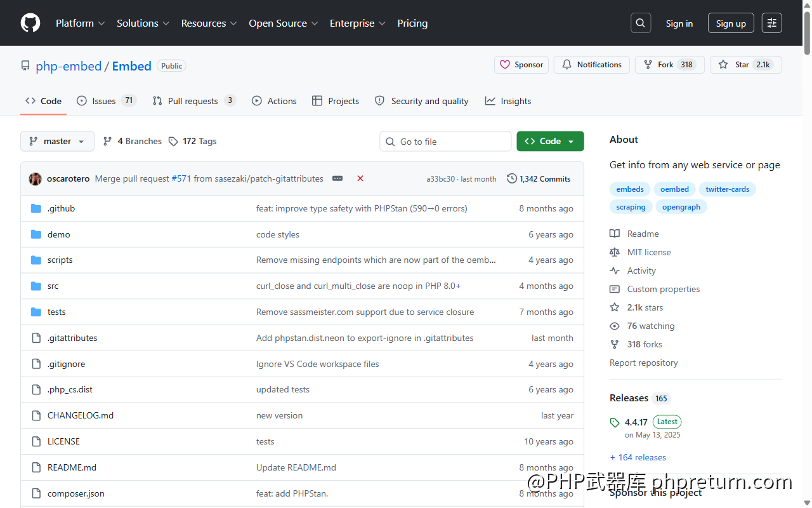
Task: Open the .gitignore file
Action: (x=66, y=364)
